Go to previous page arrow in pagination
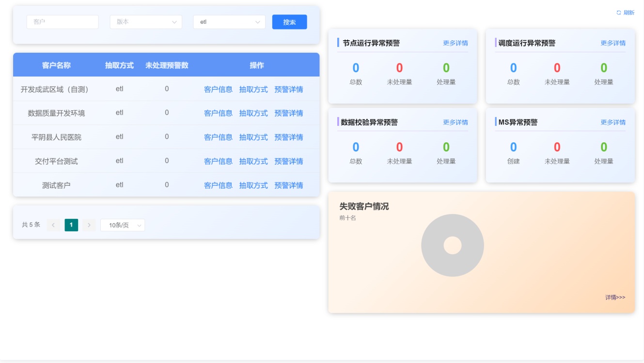 coord(53,225)
